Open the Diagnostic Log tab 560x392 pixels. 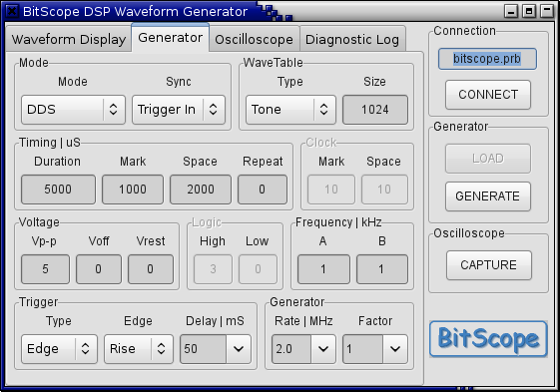click(x=352, y=39)
